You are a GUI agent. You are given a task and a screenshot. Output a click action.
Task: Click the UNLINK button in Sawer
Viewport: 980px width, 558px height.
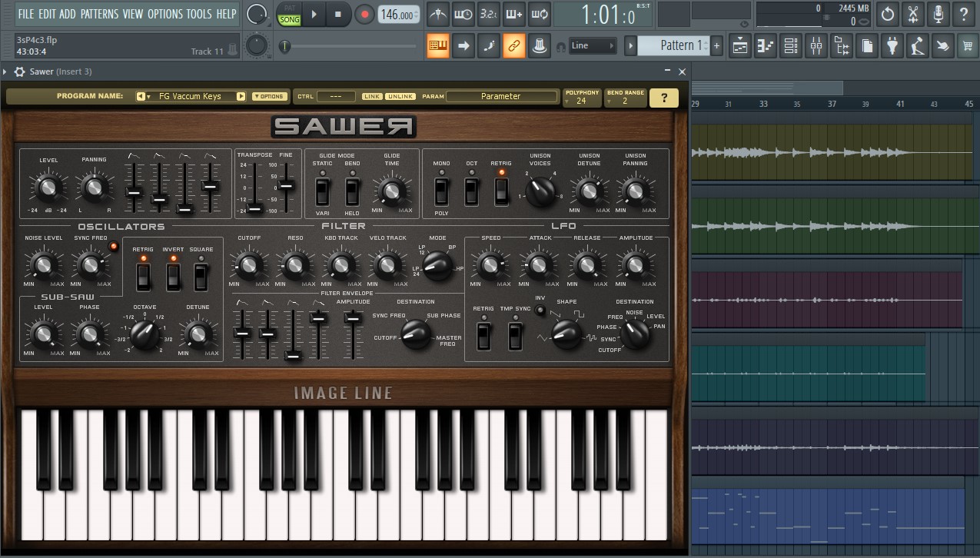400,97
